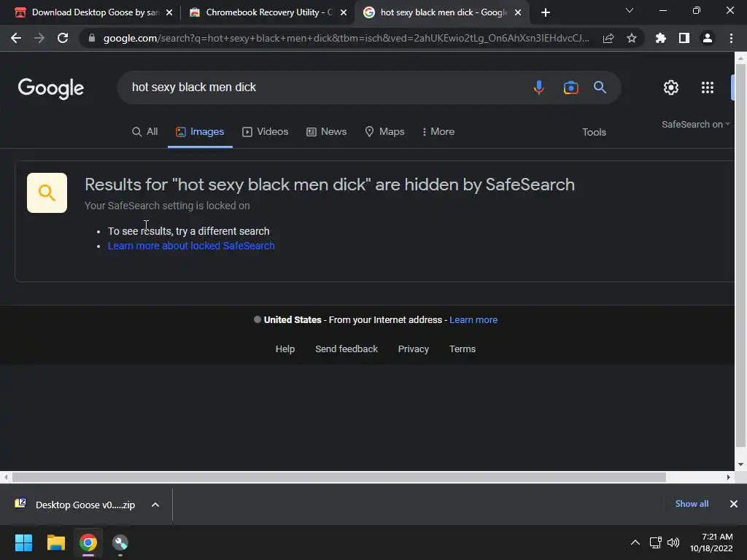Open the Chrome profile avatar
Screen dimensions: 747x560
coord(708,38)
